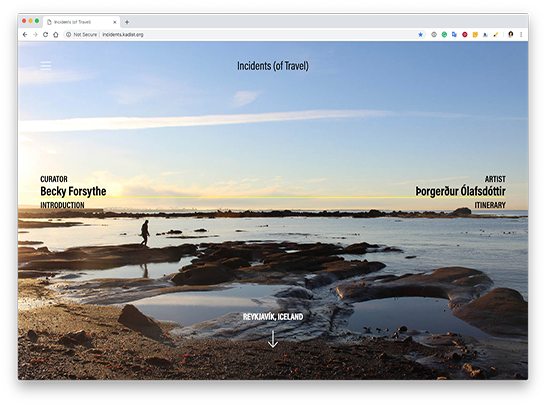Image resolution: width=546 pixels, height=406 pixels.
Task: Close the Incidents (of Travel) tab
Action: pyautogui.click(x=115, y=22)
